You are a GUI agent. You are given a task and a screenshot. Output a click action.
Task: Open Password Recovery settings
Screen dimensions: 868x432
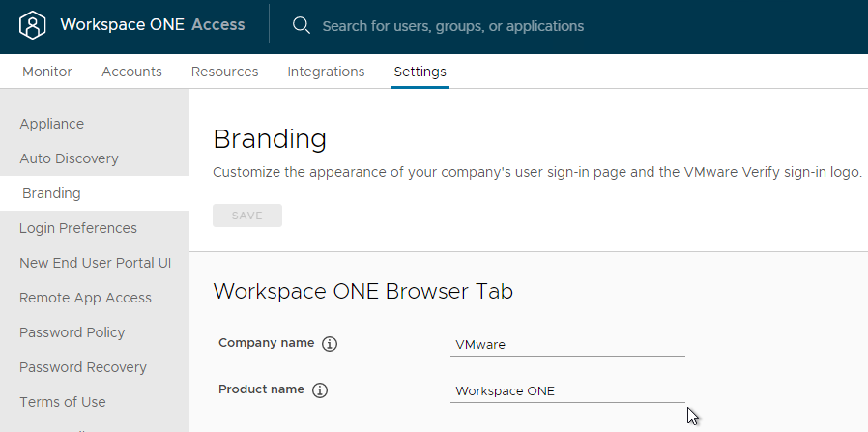click(x=95, y=367)
